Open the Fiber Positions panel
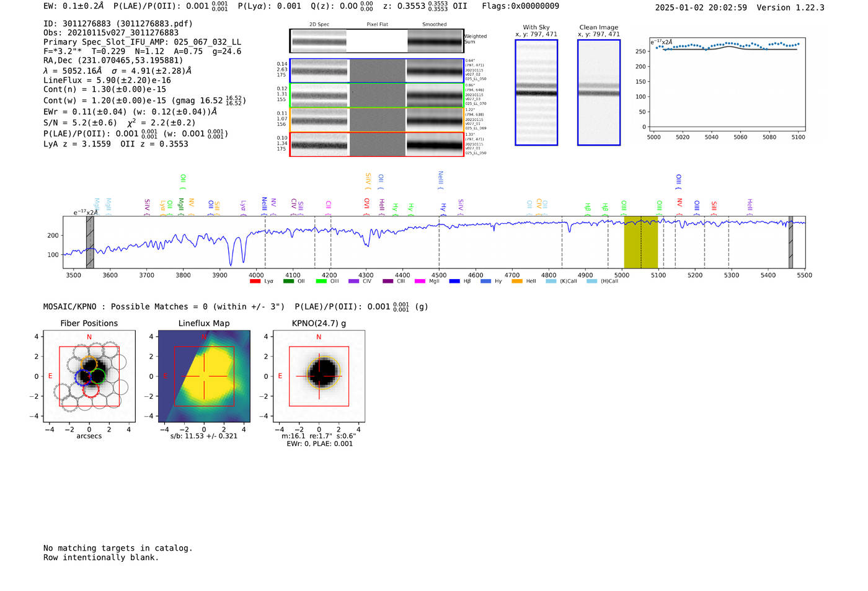The height and width of the screenshot is (591, 868). click(x=89, y=376)
